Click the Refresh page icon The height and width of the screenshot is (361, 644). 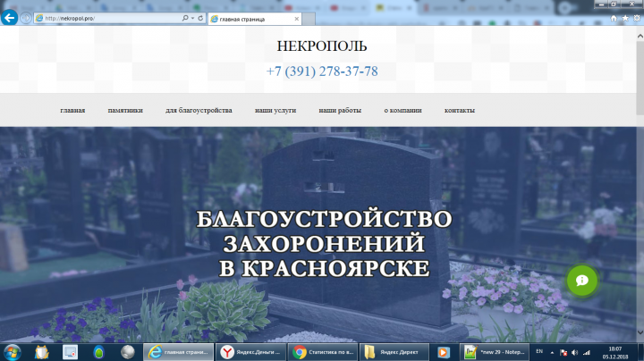click(200, 18)
